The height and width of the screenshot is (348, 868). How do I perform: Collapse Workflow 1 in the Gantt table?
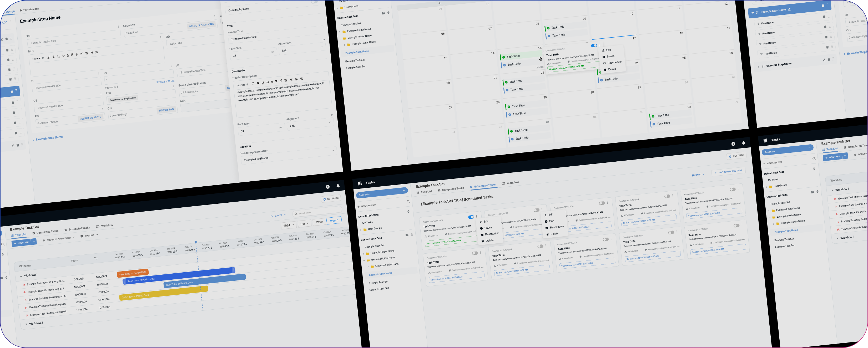(21, 276)
